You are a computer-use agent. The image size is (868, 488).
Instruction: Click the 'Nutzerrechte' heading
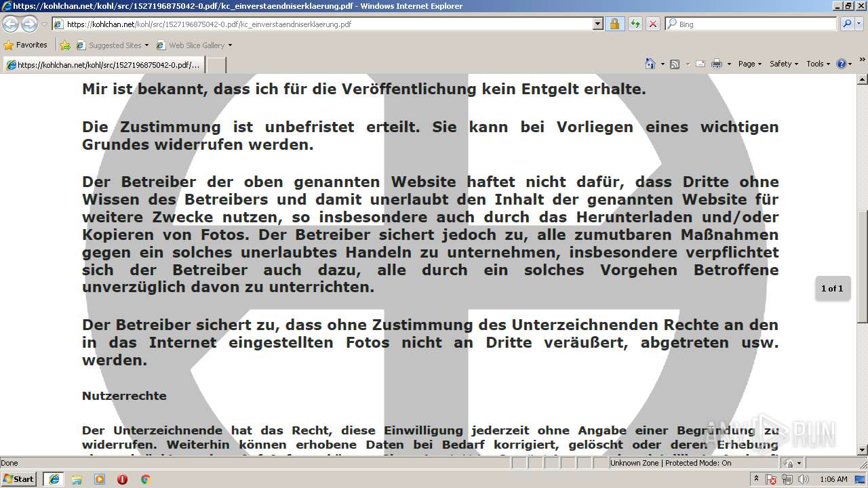coord(124,396)
